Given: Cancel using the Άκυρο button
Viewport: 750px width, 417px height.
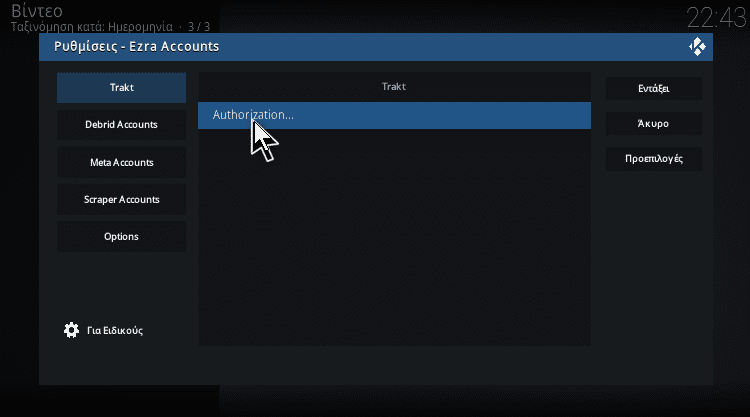Looking at the screenshot, I should 654,123.
